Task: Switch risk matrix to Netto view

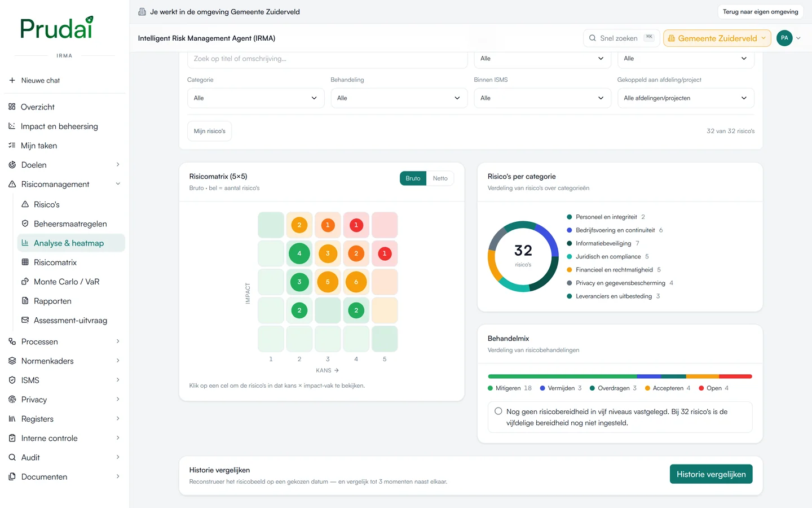Action: pyautogui.click(x=440, y=178)
